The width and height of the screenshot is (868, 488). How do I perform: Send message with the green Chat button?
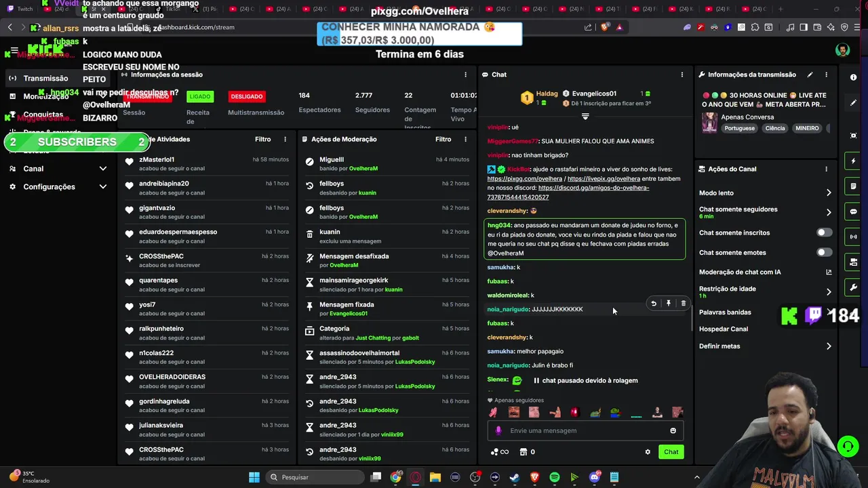tap(671, 452)
